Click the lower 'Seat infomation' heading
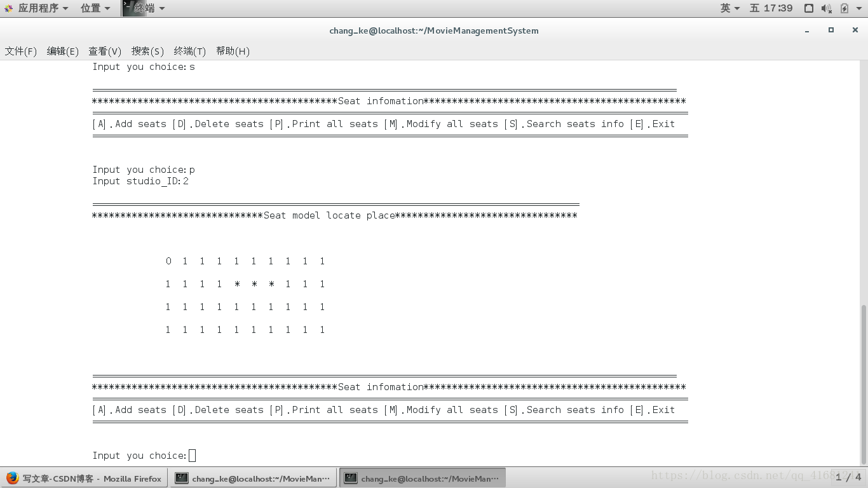This screenshot has width=868, height=488. (x=381, y=387)
